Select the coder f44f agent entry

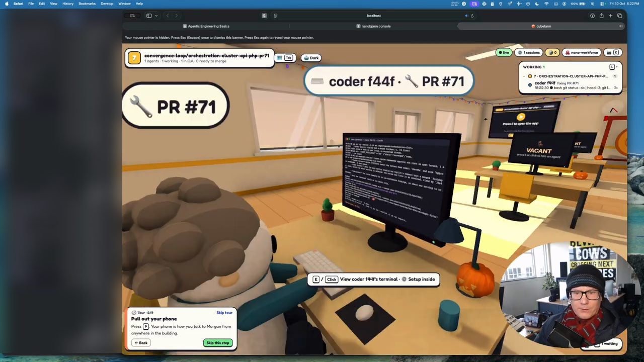[571, 85]
